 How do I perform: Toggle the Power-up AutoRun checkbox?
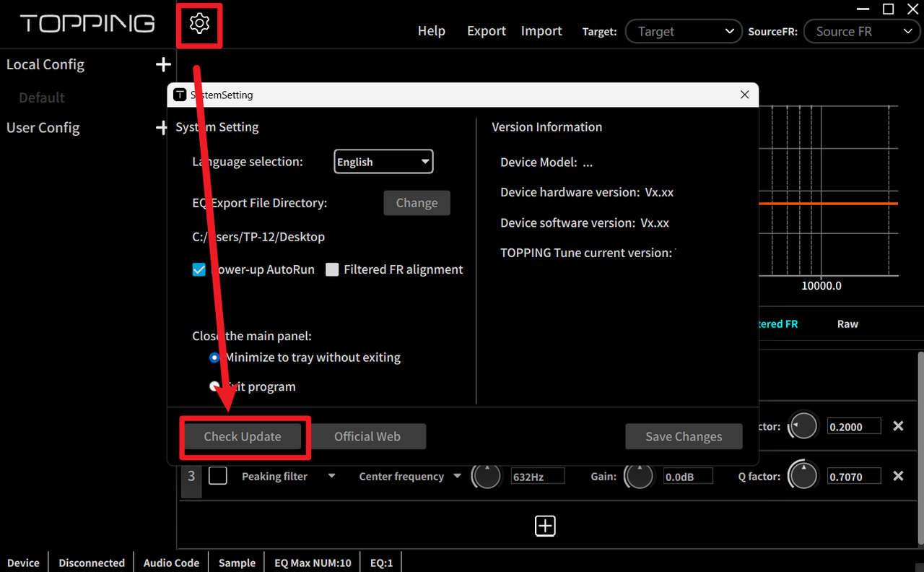pos(199,269)
